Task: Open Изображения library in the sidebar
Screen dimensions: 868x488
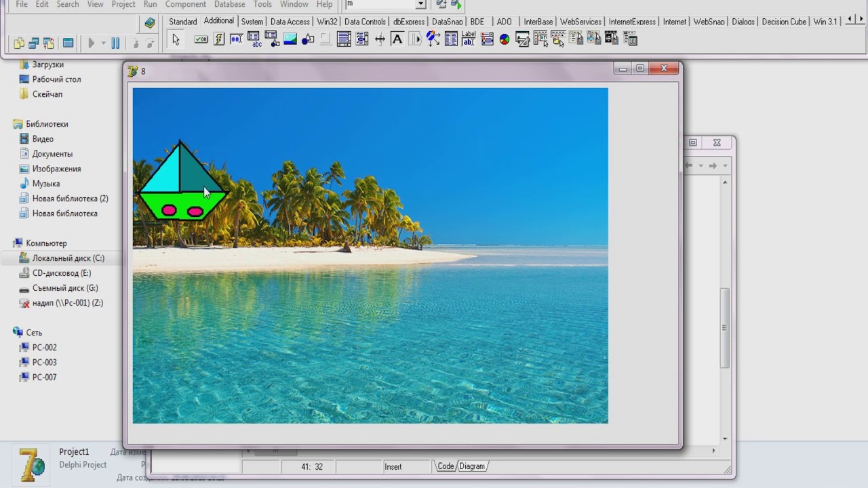Action: tap(56, 169)
